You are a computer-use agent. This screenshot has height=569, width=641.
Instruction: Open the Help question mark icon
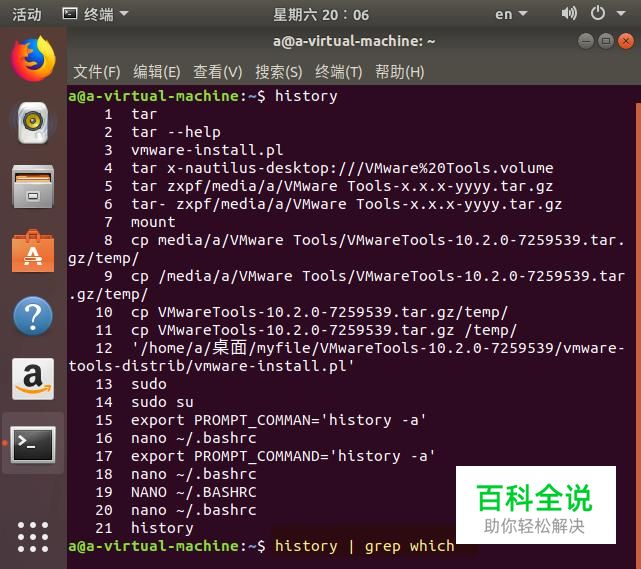[x=33, y=316]
